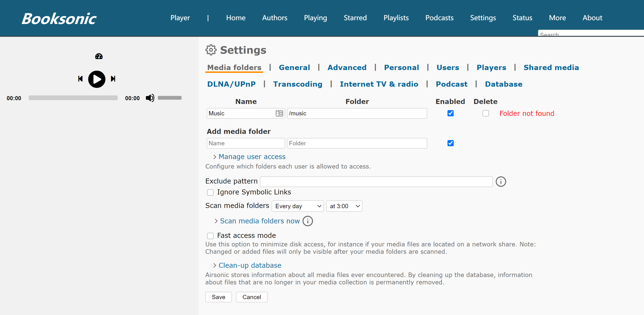Viewport: 644px width, 315px height.
Task: Open Podcasts in the top navigation
Action: tap(439, 18)
